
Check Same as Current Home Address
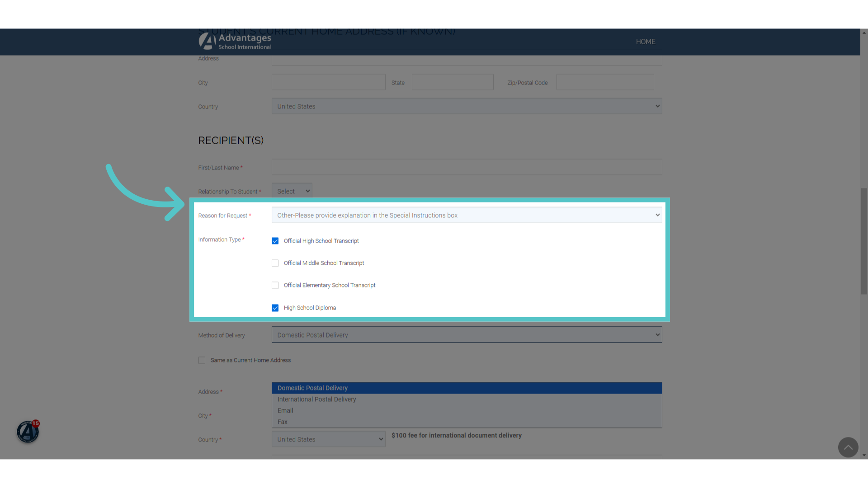pyautogui.click(x=202, y=360)
